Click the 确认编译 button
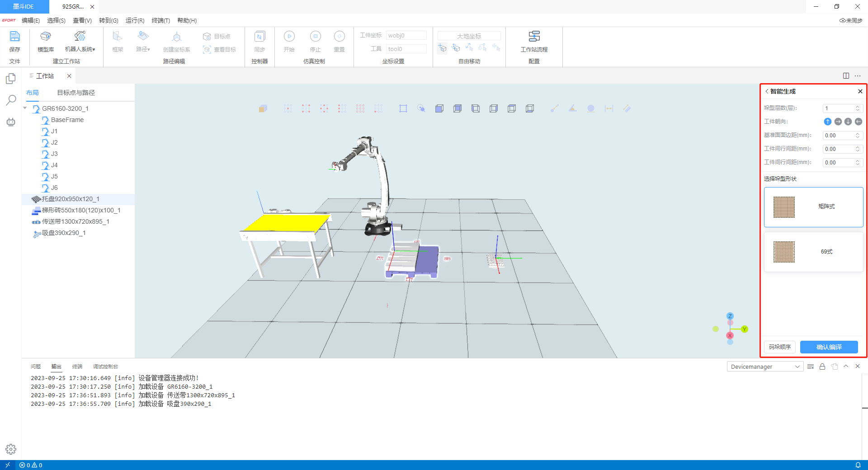The height and width of the screenshot is (470, 868). [x=829, y=347]
